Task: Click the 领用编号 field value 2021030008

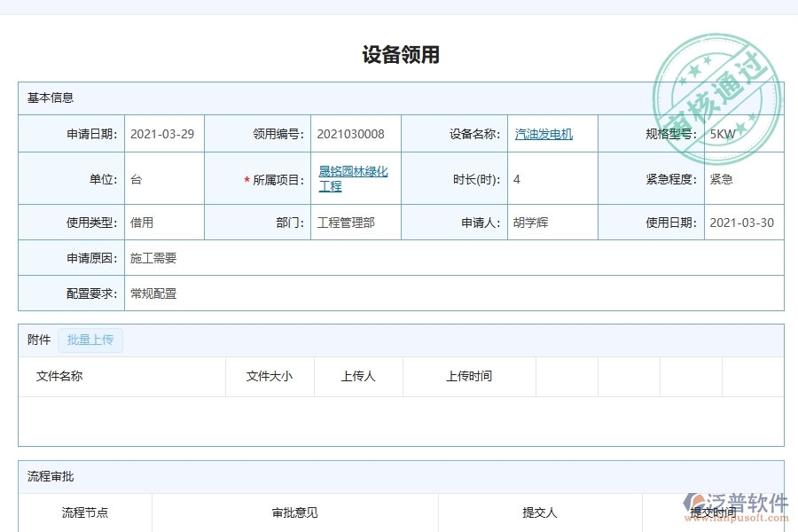Action: (x=349, y=133)
